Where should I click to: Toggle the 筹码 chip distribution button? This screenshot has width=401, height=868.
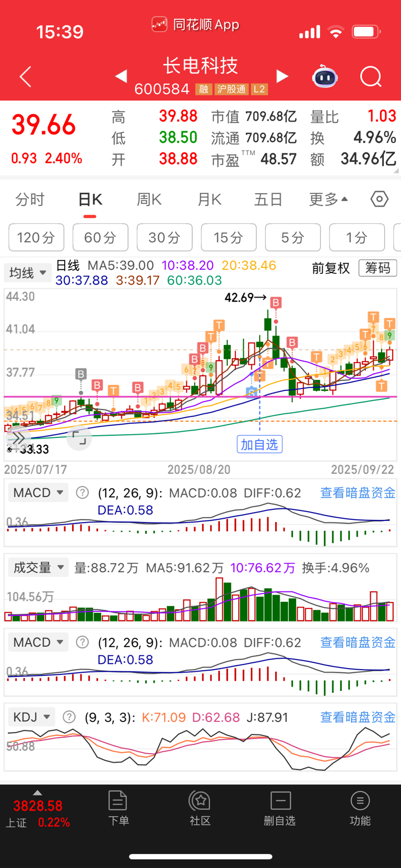pyautogui.click(x=378, y=268)
